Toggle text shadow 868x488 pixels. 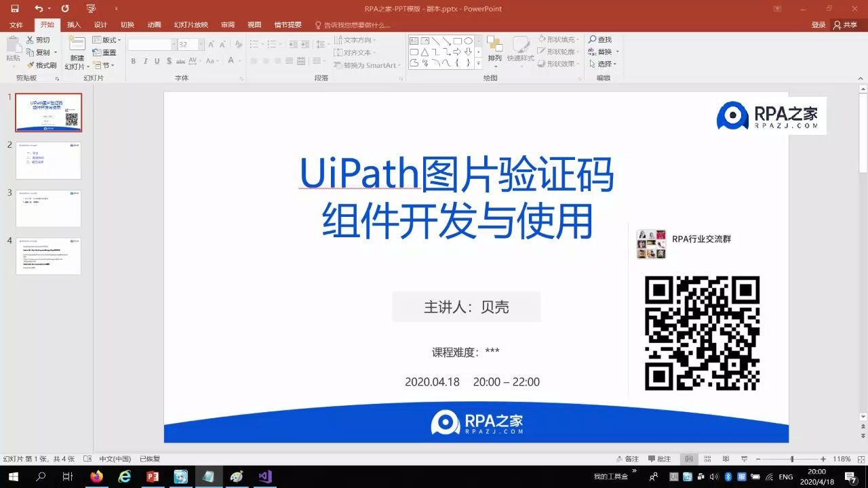pos(168,61)
